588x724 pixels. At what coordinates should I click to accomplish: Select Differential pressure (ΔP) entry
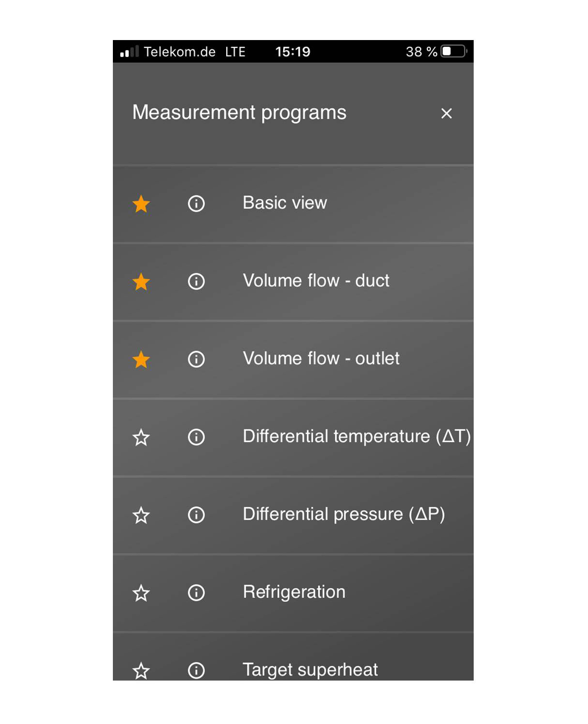(343, 515)
